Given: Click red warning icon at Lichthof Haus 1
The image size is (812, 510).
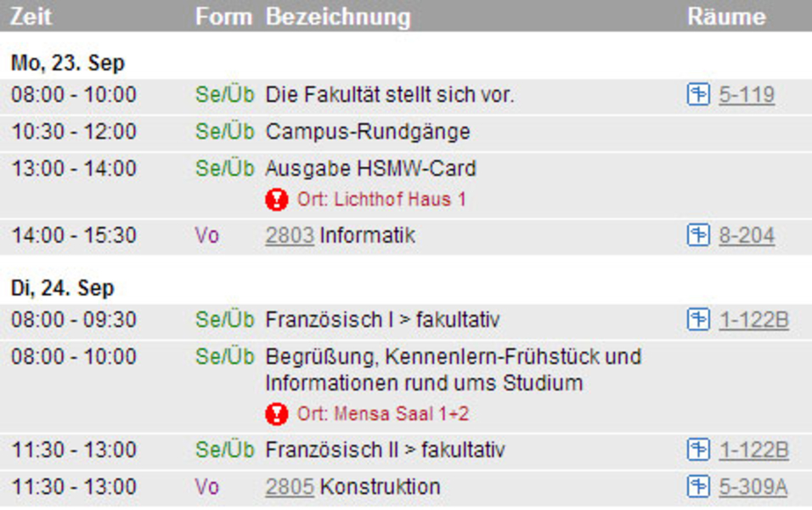Looking at the screenshot, I should click(x=277, y=199).
